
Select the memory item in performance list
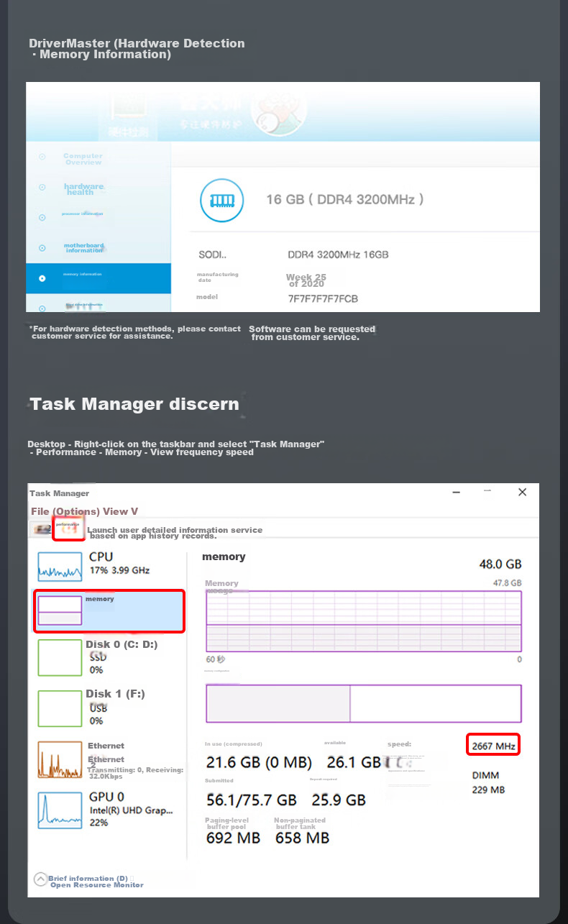109,611
